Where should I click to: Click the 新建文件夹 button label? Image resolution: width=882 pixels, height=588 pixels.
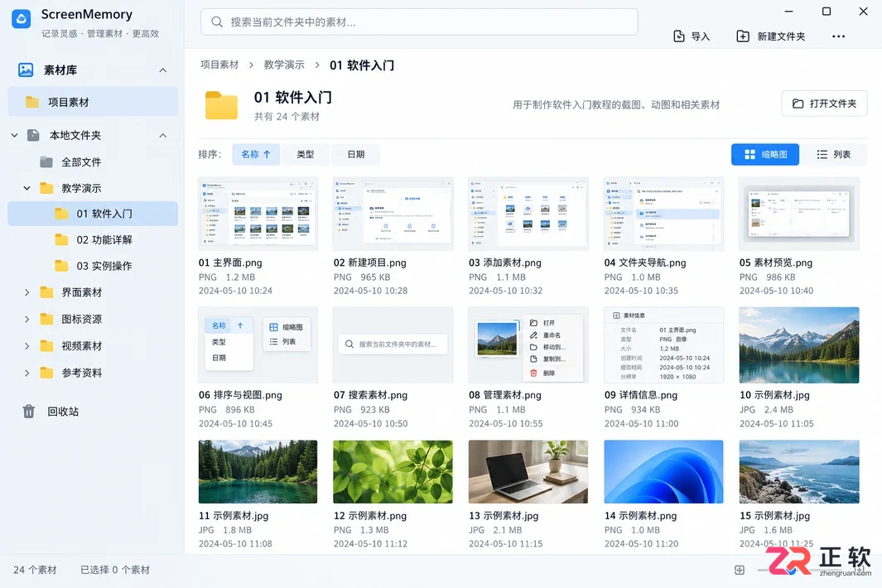781,36
